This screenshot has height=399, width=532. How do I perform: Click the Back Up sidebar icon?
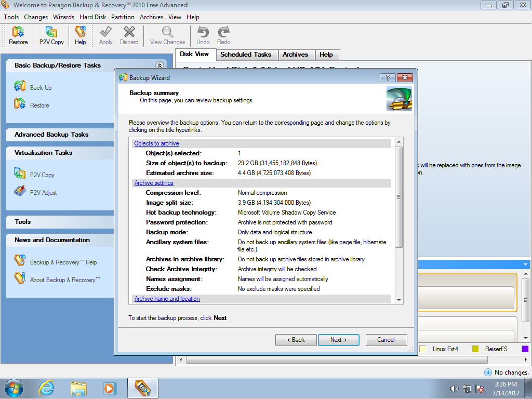[20, 87]
